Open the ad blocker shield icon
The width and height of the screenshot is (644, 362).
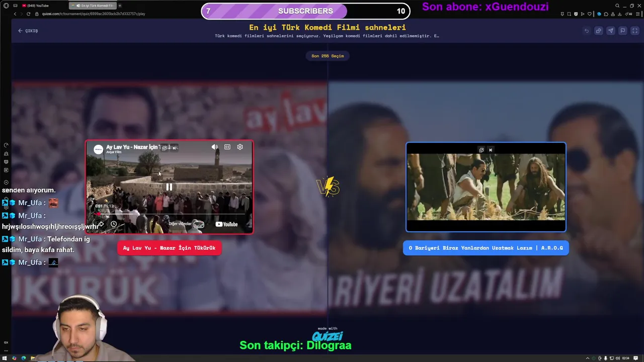click(x=576, y=14)
